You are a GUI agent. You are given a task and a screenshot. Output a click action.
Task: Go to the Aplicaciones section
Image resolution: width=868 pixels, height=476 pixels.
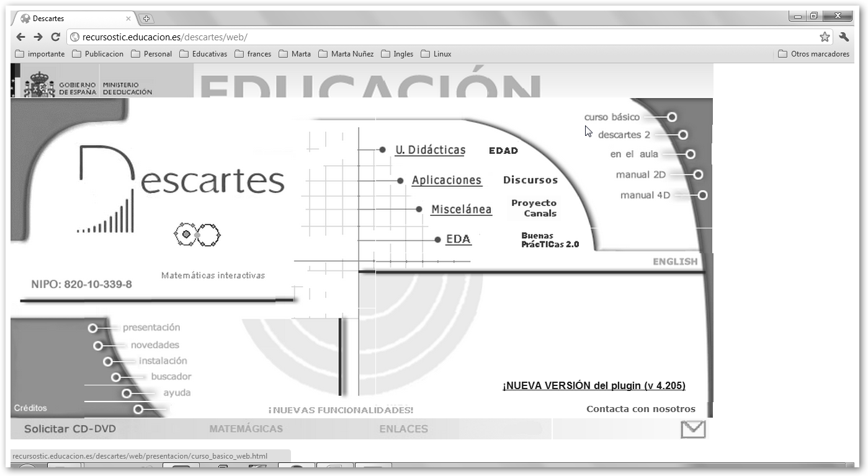tap(446, 181)
